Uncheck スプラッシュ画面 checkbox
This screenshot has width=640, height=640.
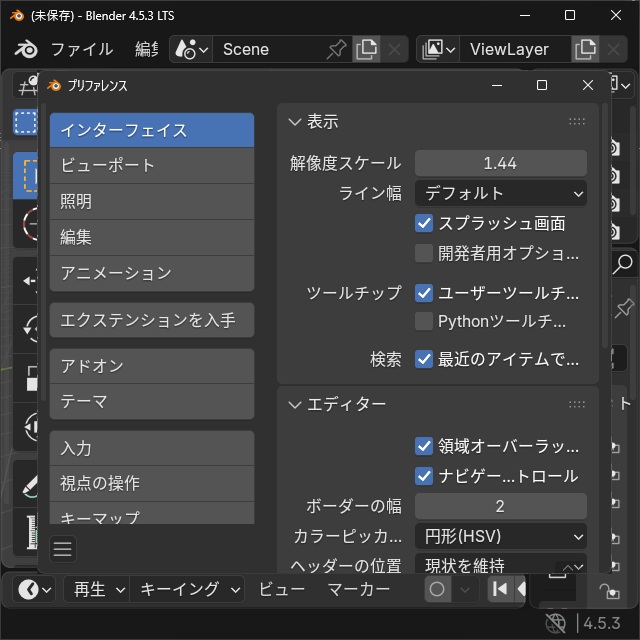pos(424,223)
